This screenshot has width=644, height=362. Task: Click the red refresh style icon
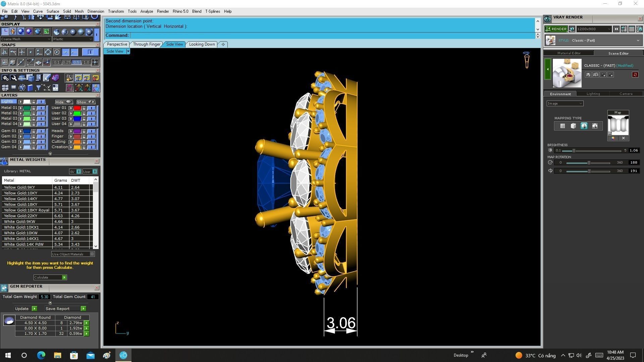pyautogui.click(x=635, y=75)
